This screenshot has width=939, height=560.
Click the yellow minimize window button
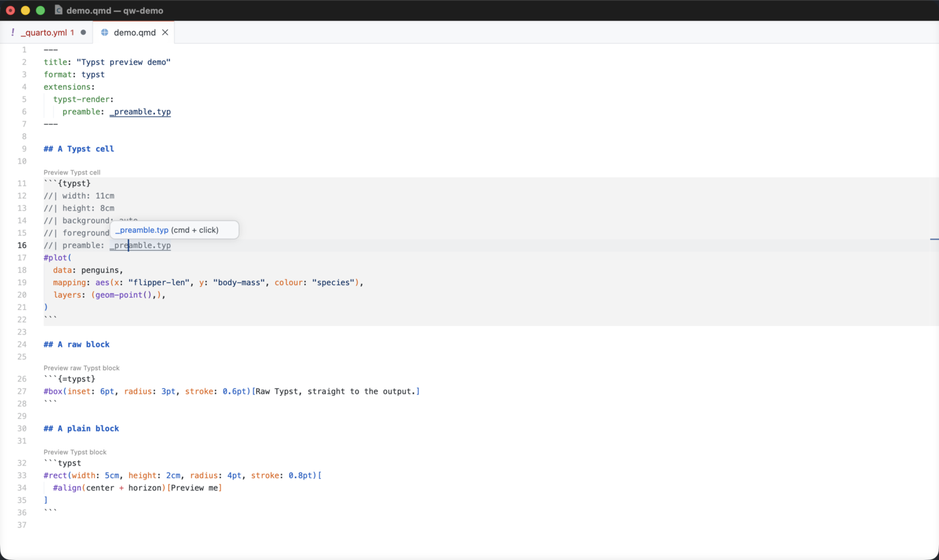(x=25, y=10)
